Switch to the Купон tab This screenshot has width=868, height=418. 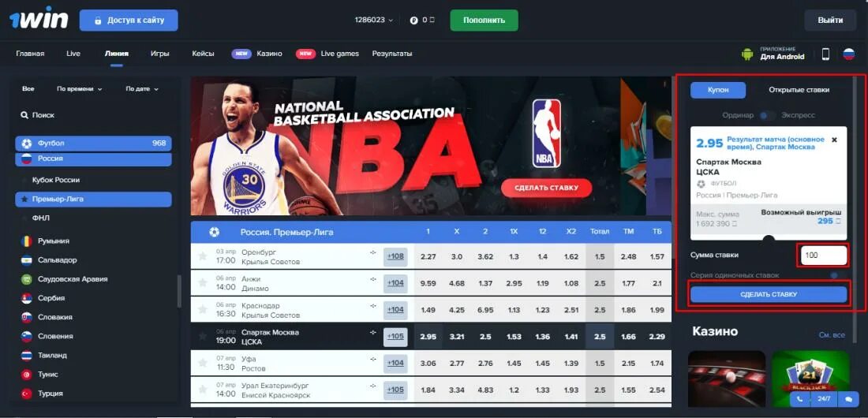[718, 90]
